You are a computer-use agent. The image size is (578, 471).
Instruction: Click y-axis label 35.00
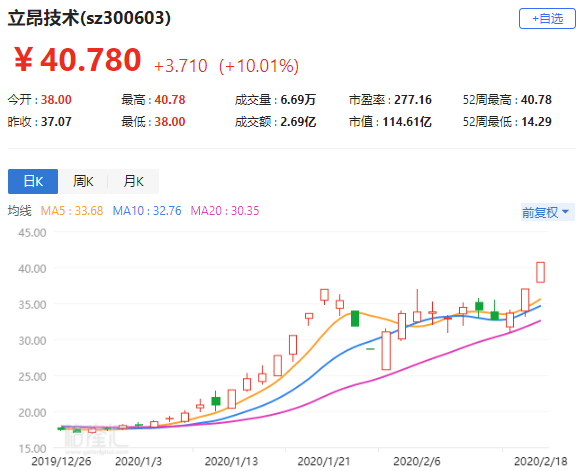coord(32,305)
